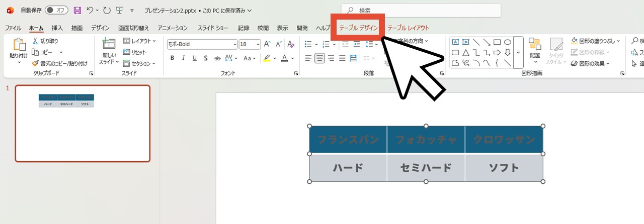Screen dimensions: 644x224
Task: Align text right
Action: tap(331, 58)
